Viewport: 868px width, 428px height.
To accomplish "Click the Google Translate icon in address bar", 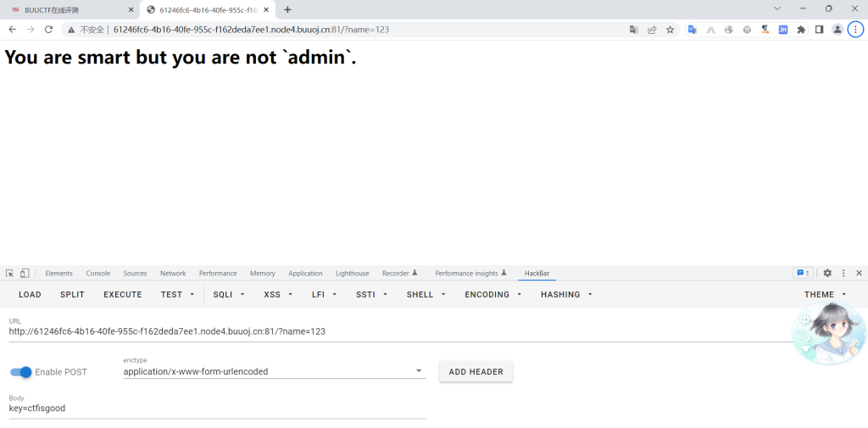I will coord(633,29).
